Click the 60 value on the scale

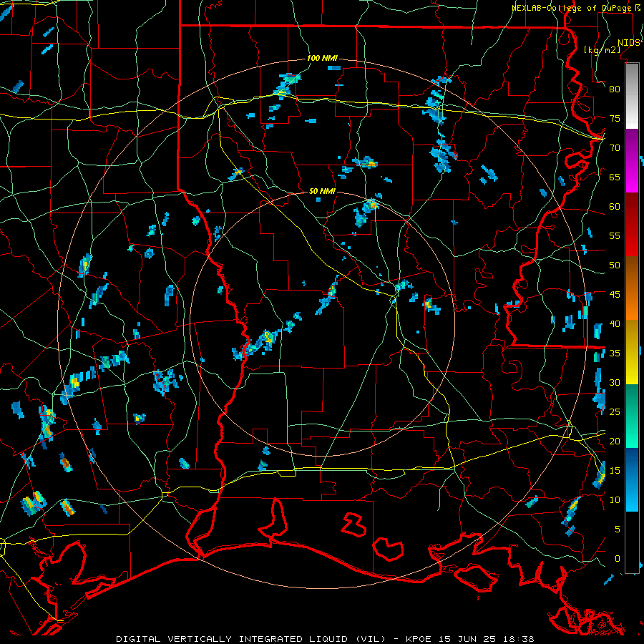[x=615, y=207]
